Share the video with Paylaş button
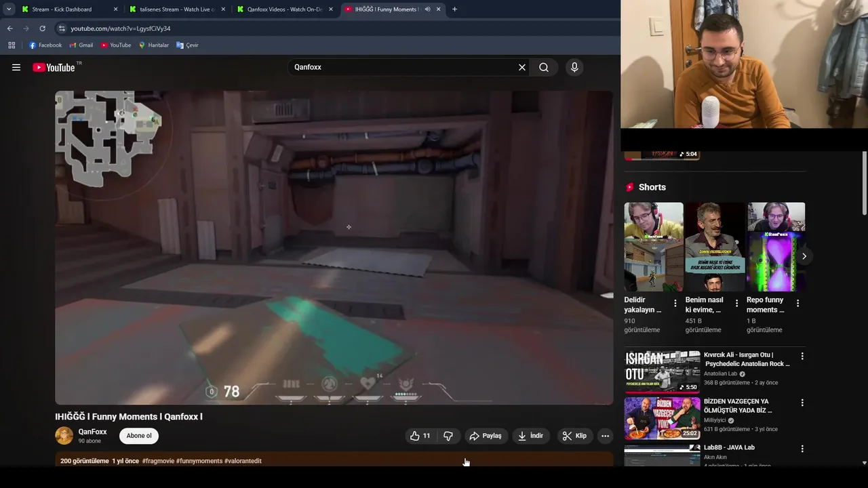The height and width of the screenshot is (488, 868). [486, 436]
